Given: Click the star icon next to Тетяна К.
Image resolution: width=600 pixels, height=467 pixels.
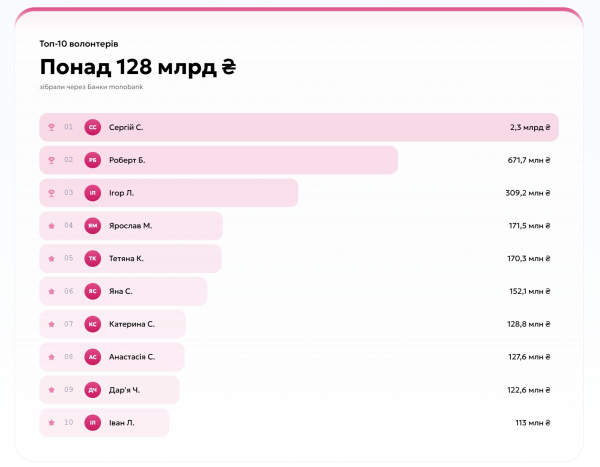Looking at the screenshot, I should pyautogui.click(x=51, y=259).
